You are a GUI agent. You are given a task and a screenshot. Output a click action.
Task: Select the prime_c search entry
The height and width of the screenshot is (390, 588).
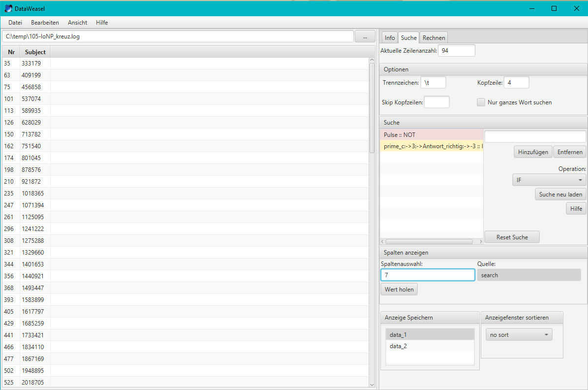[432, 146]
